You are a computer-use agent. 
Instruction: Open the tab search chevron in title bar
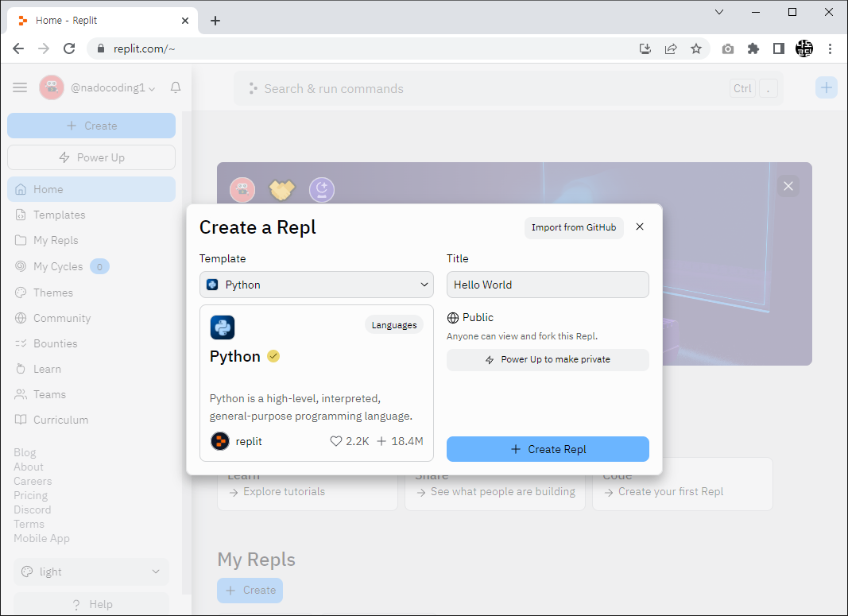tap(719, 12)
